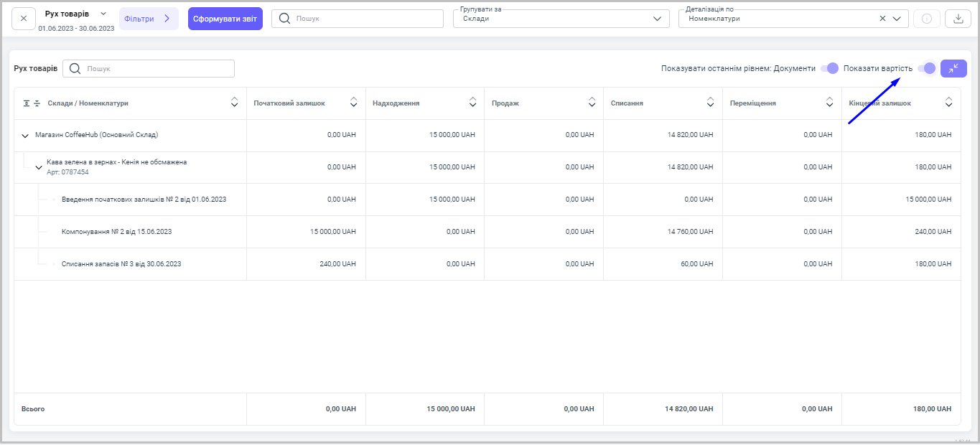Collapse Кава зелена в зернах item

pyautogui.click(x=39, y=167)
